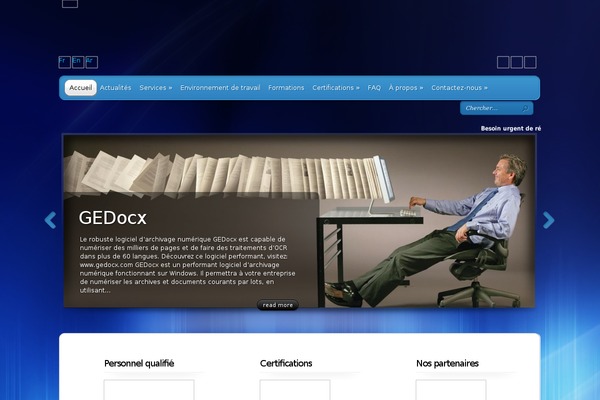
Task: Click the Personnel qualifié heading
Action: pyautogui.click(x=139, y=363)
